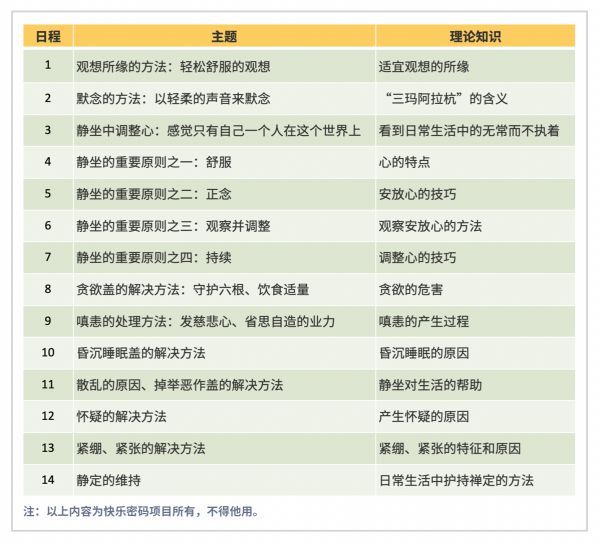
Task: Select schedule number 13 cell
Action: [48, 448]
